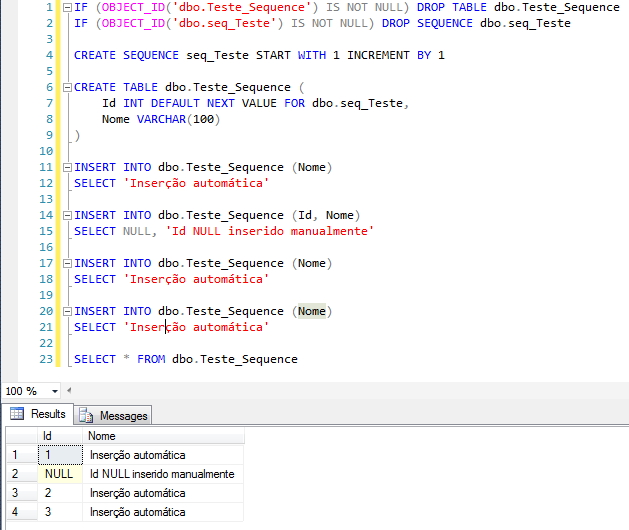Collapse the INSERT block at line 17
Image resolution: width=629 pixels, height=530 pixels.
pos(67,263)
